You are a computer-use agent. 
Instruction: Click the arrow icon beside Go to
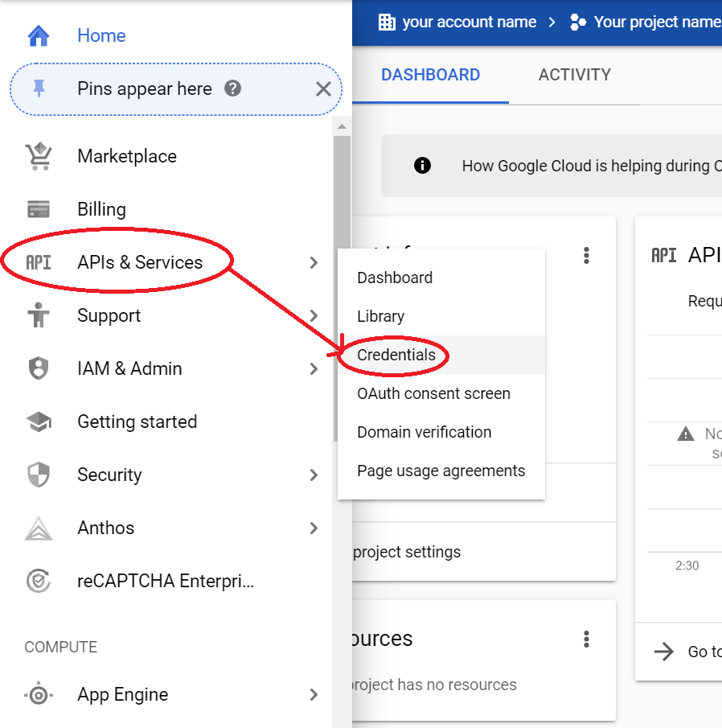664,652
